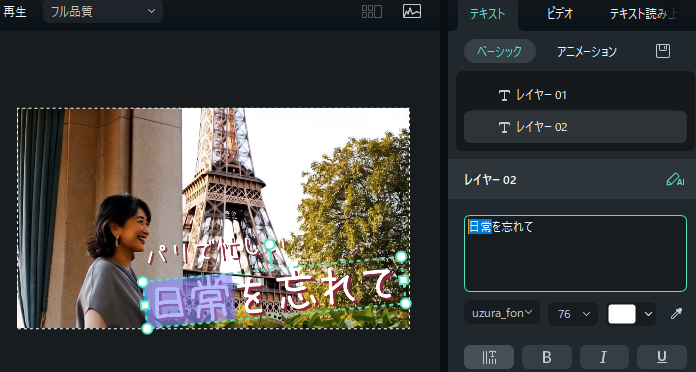Click the white text color swatch
The width and height of the screenshot is (696, 372).
point(621,314)
